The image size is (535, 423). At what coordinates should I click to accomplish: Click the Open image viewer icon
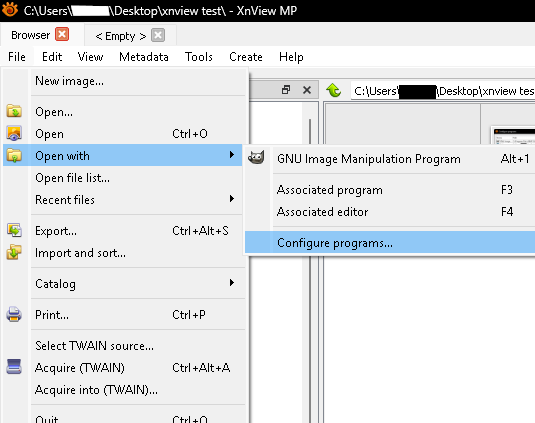pos(14,133)
